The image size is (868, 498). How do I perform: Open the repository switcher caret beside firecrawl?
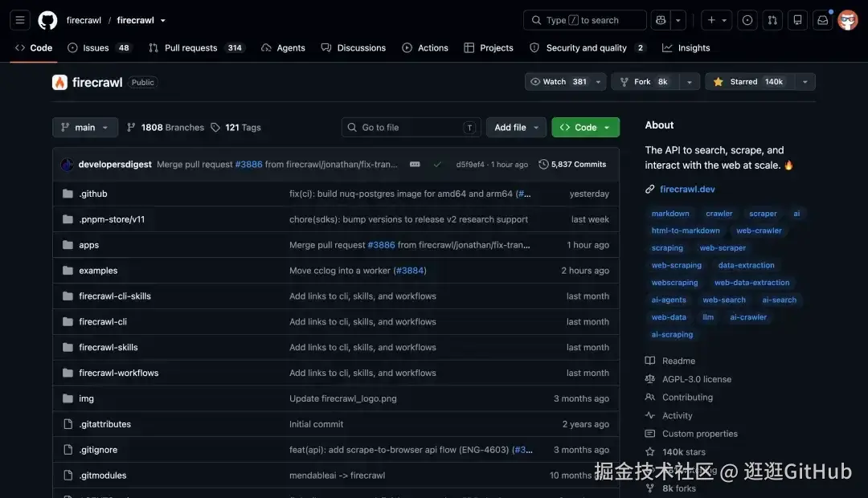[162, 20]
